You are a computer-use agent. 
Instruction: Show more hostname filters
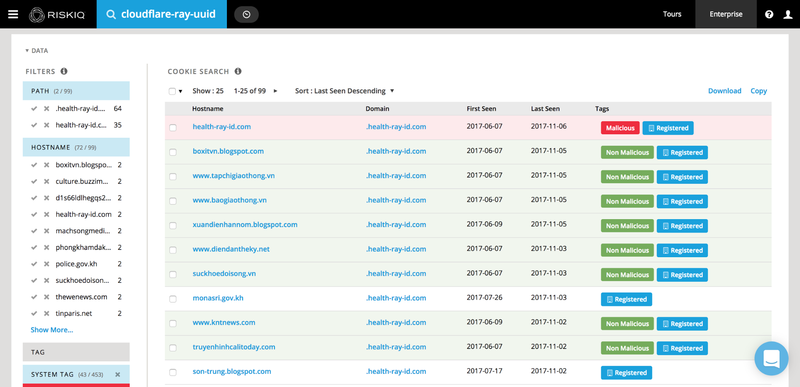click(x=52, y=330)
